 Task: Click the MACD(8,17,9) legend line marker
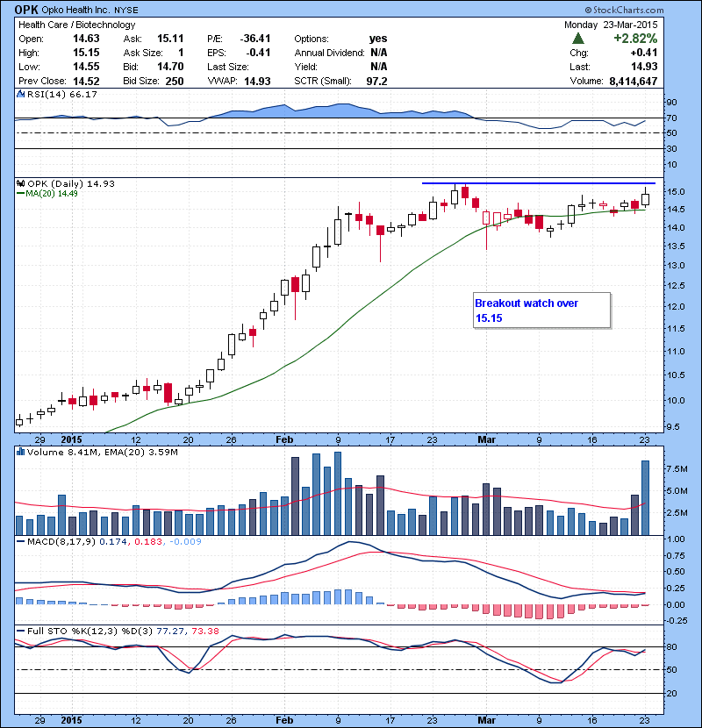(x=20, y=541)
